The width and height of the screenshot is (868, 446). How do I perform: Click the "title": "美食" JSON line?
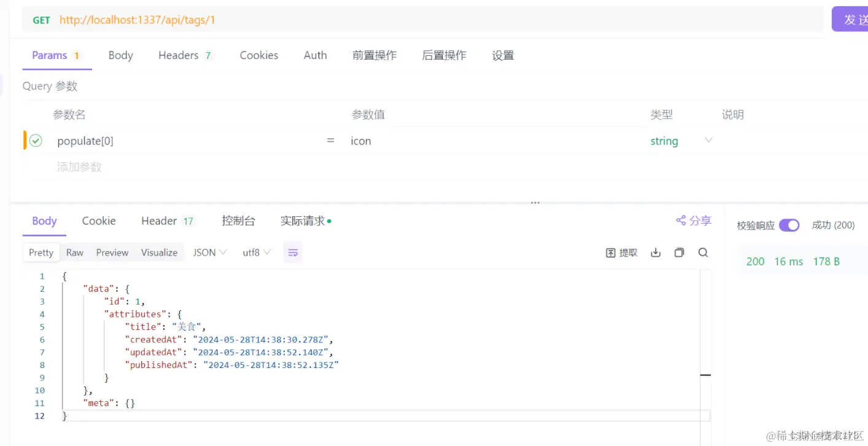166,327
